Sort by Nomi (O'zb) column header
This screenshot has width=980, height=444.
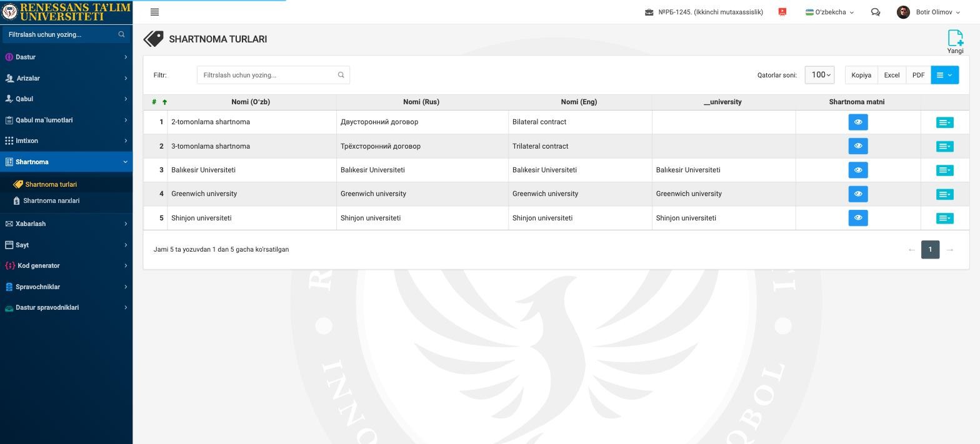[x=251, y=102]
